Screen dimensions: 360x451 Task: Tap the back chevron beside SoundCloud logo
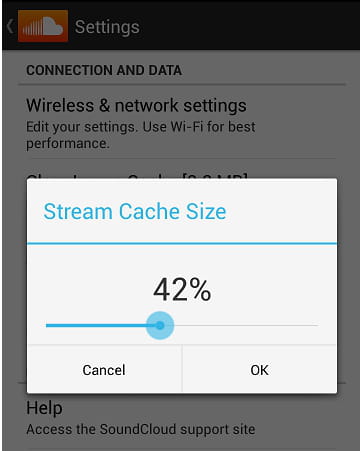(10, 27)
